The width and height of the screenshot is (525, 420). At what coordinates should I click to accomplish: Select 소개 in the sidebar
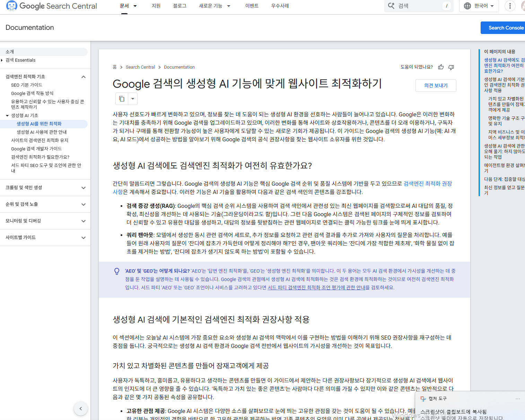[x=44, y=52]
